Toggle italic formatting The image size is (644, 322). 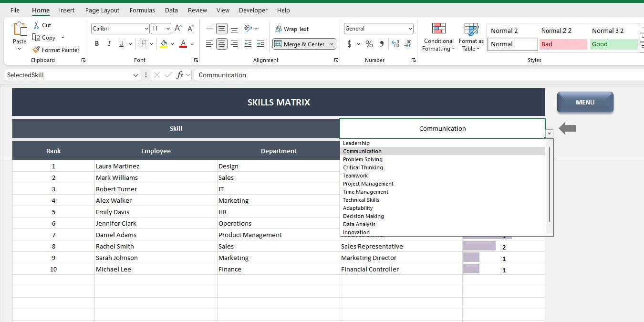tap(109, 44)
